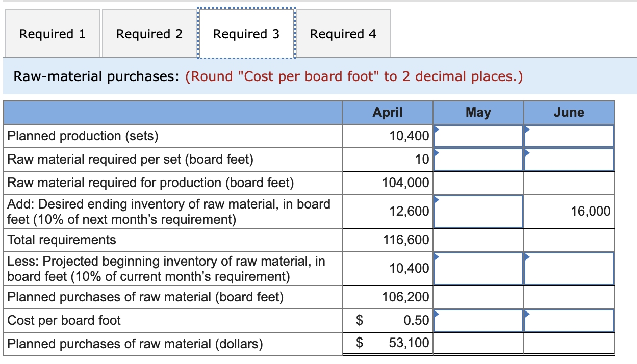Click the April column header

pos(388,113)
